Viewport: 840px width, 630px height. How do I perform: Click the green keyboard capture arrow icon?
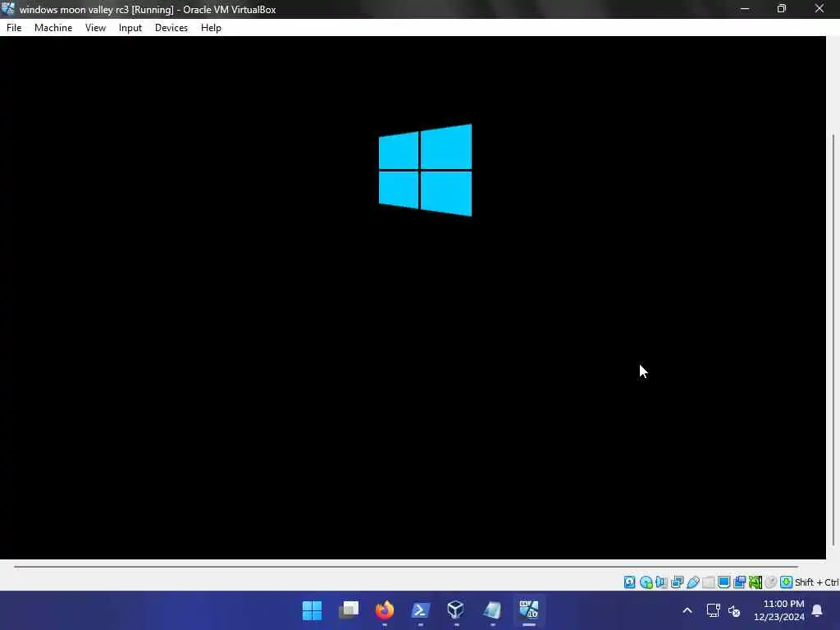coord(786,582)
